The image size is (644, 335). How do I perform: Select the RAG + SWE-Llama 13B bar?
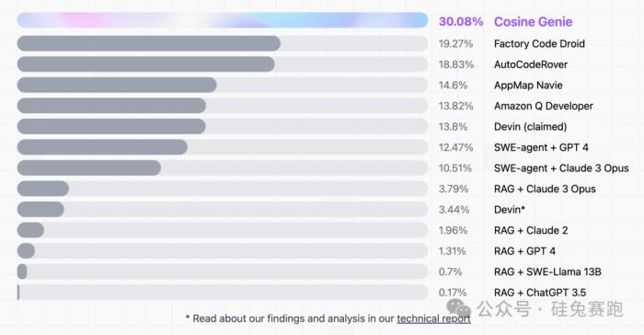[223, 271]
